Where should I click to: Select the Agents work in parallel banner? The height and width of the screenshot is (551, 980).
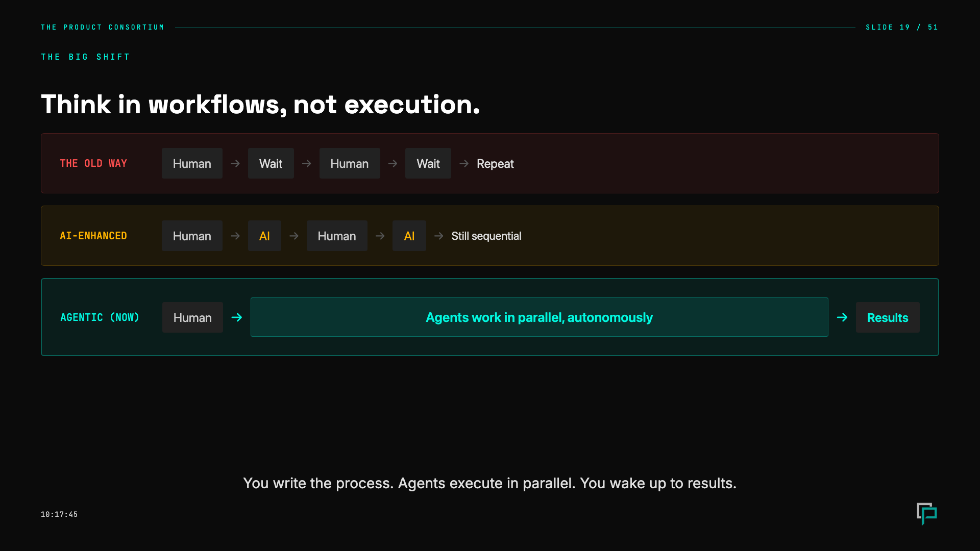point(539,317)
